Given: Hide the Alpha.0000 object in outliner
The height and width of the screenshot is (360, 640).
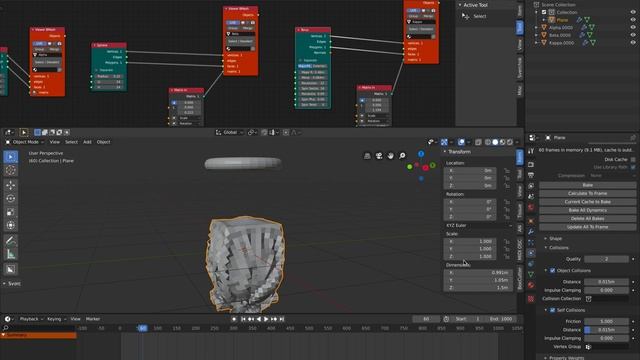Looking at the screenshot, I should coord(633,27).
